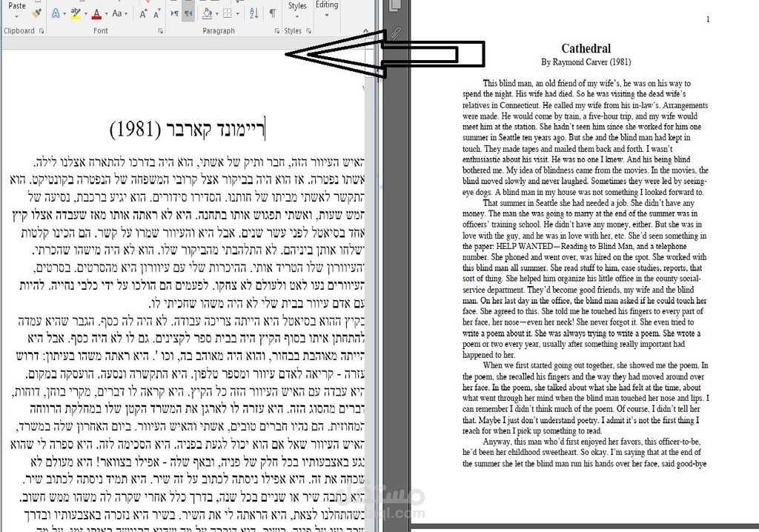Apply Text Effects with the glowing A icon
Screen dimensions: 759x532
point(56,13)
